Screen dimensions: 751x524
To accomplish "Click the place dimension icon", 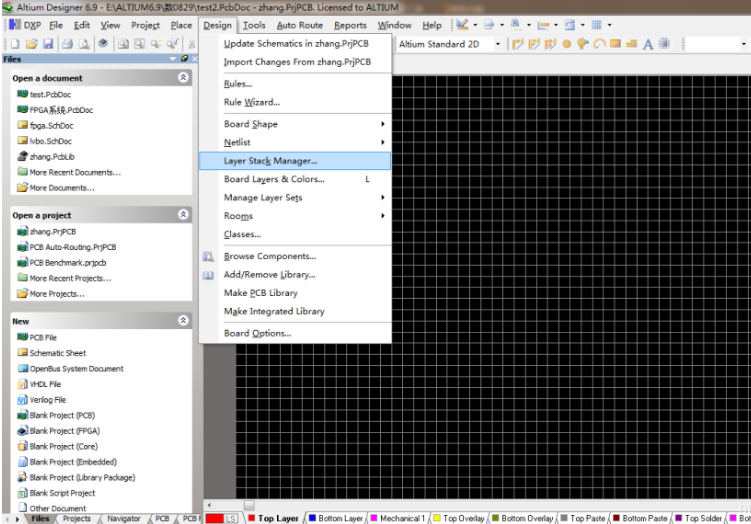I will click(543, 24).
